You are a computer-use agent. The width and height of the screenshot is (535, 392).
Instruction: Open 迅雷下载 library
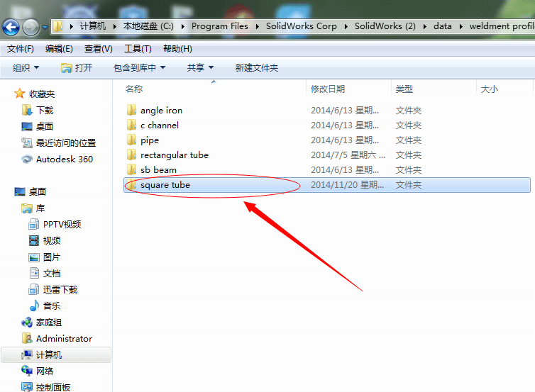click(x=53, y=289)
